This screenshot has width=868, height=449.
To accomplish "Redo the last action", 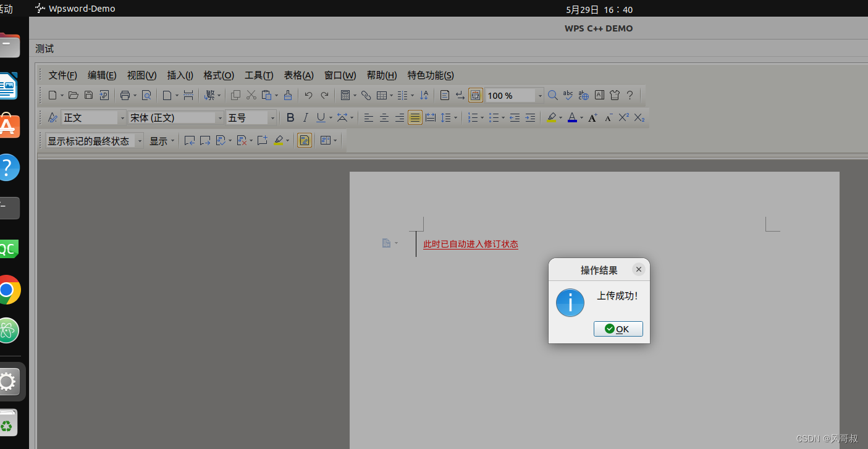I will [x=324, y=95].
